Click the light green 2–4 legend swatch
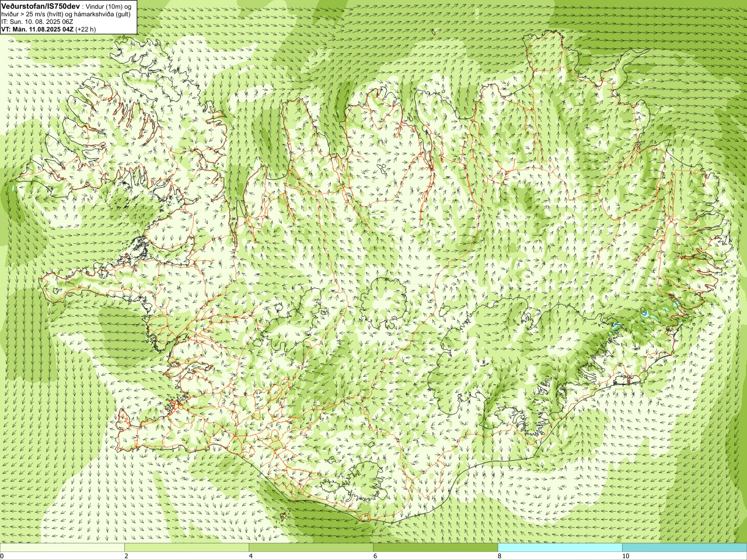 pos(187,548)
